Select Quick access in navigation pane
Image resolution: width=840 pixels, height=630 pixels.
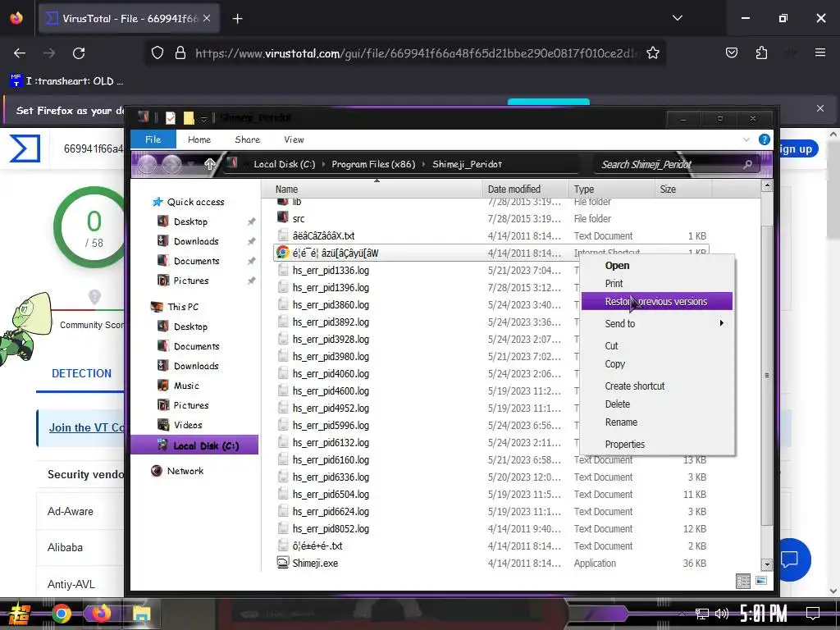pyautogui.click(x=195, y=202)
